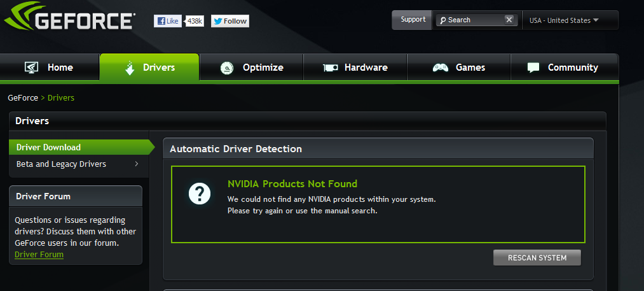Image resolution: width=644 pixels, height=291 pixels.
Task: Click the Support button
Action: tap(413, 20)
